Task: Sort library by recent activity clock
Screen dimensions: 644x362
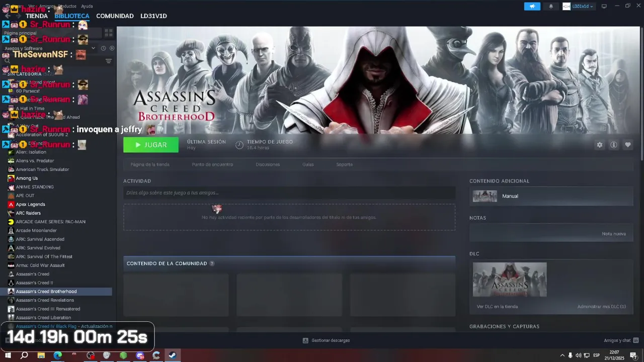Action: [x=103, y=48]
